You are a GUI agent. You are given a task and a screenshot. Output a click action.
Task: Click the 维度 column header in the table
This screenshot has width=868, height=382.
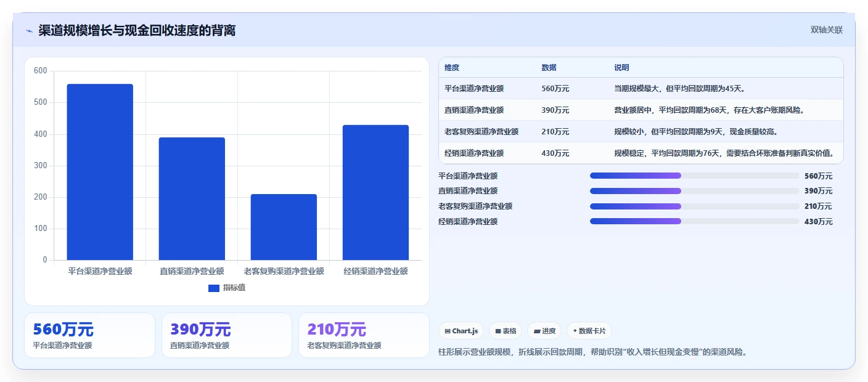[452, 68]
